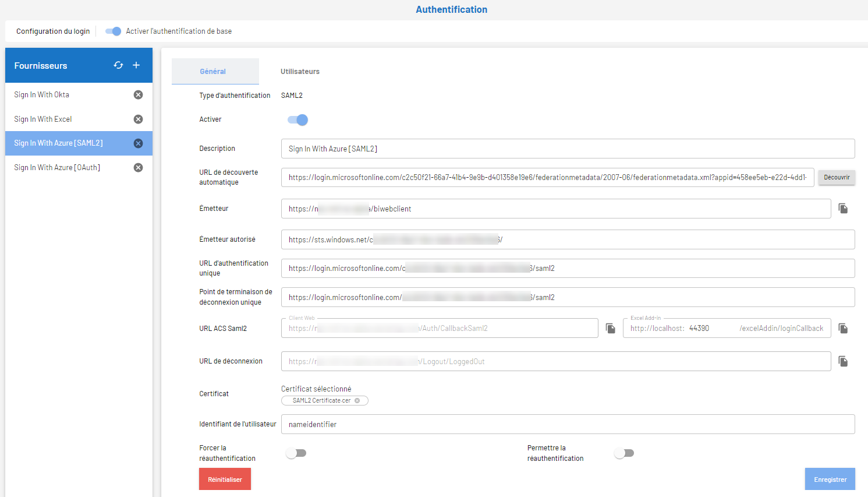
Task: Enable Forcer la réauthentification
Action: pyautogui.click(x=296, y=453)
